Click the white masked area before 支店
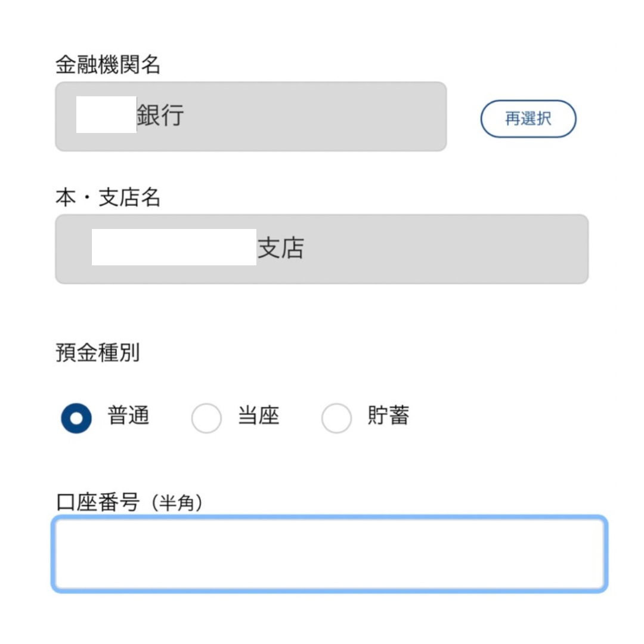The width and height of the screenshot is (644, 644). pyautogui.click(x=174, y=247)
